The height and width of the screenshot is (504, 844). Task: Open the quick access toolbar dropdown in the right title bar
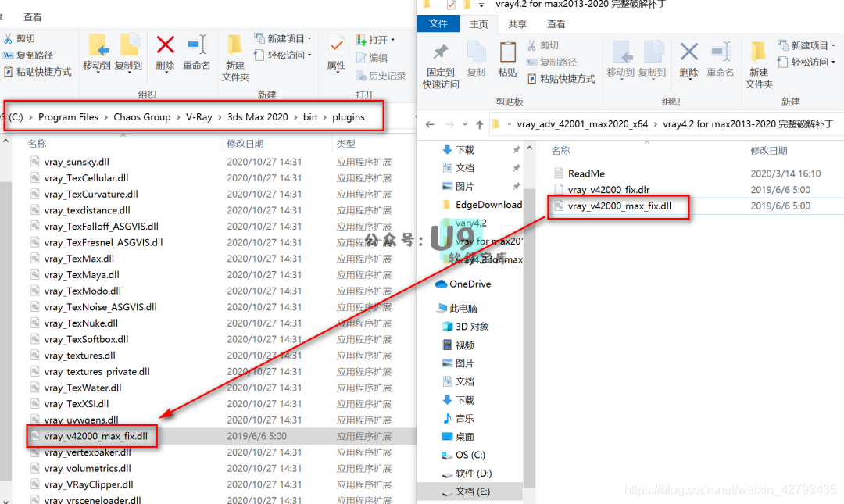(481, 5)
